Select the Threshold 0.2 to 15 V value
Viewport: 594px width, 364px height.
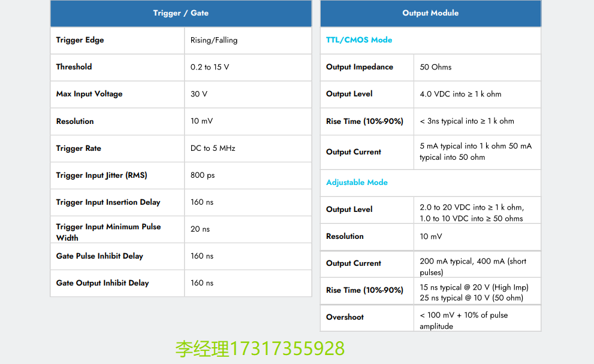[x=210, y=67]
